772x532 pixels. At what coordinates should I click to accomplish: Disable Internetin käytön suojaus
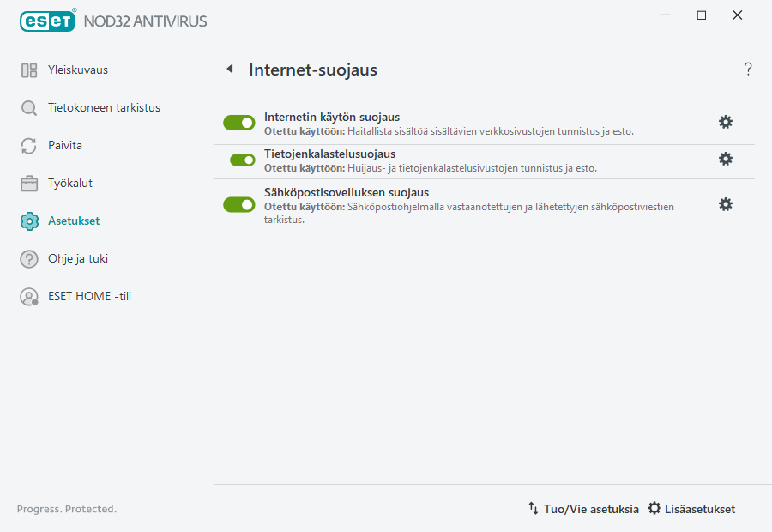click(x=239, y=122)
